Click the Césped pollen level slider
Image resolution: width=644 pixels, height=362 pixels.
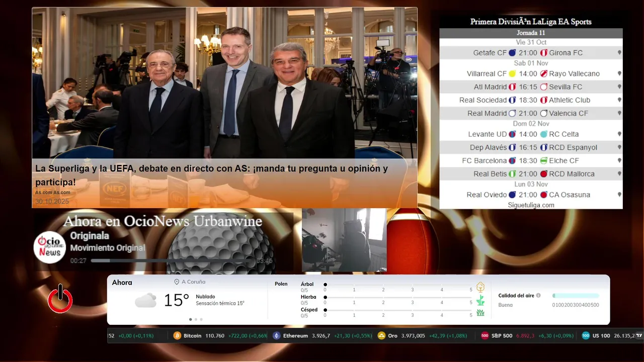click(x=398, y=310)
